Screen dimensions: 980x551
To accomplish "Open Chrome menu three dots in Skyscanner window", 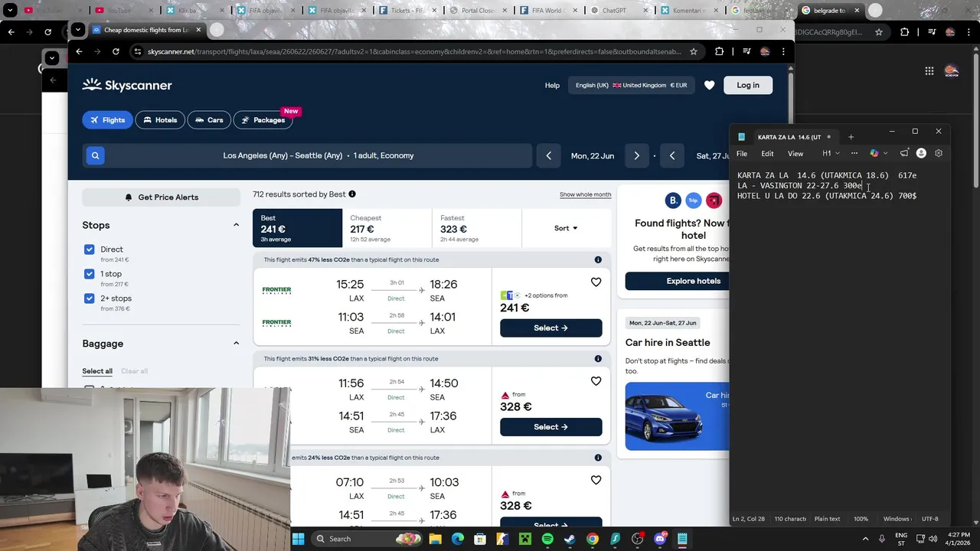I will 783,51.
